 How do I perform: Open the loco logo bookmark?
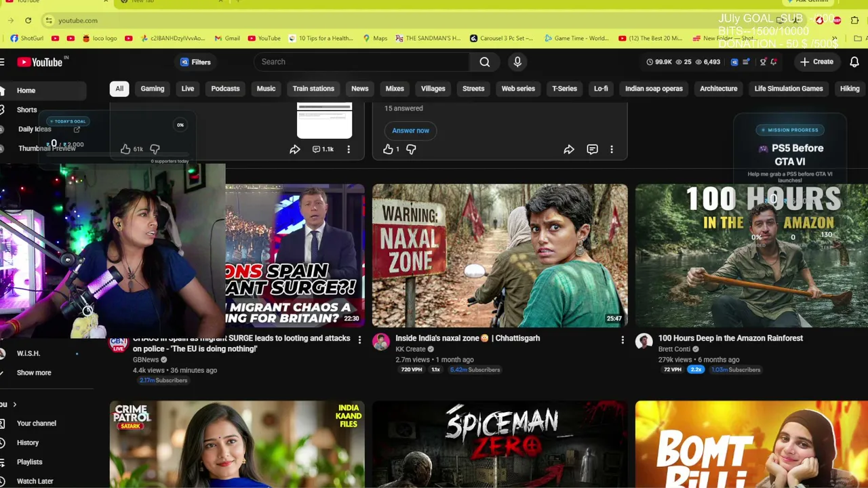coord(100,38)
